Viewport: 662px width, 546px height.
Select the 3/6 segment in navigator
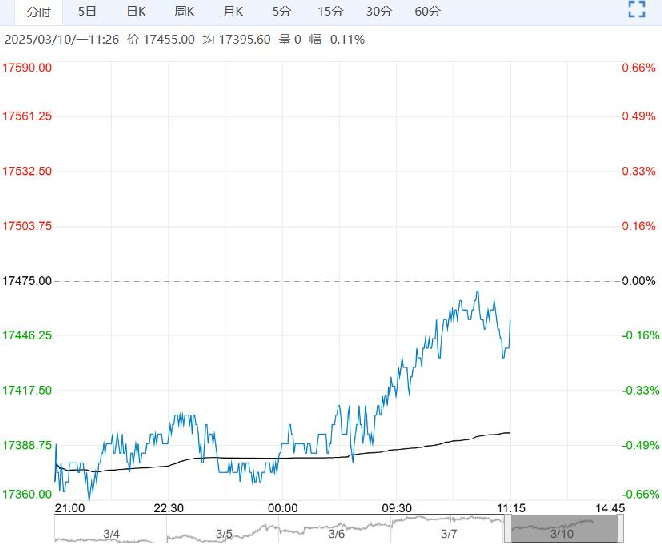click(335, 530)
